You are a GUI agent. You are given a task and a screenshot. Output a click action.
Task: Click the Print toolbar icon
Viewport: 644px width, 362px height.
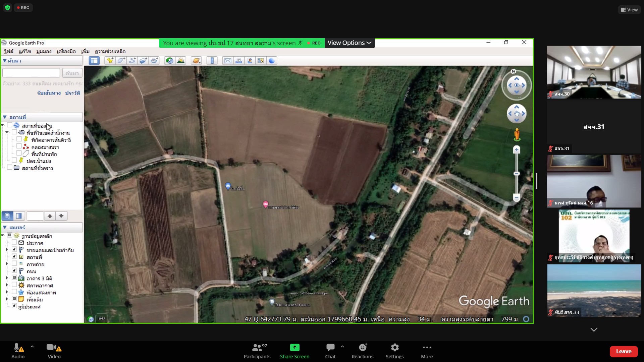point(238,61)
